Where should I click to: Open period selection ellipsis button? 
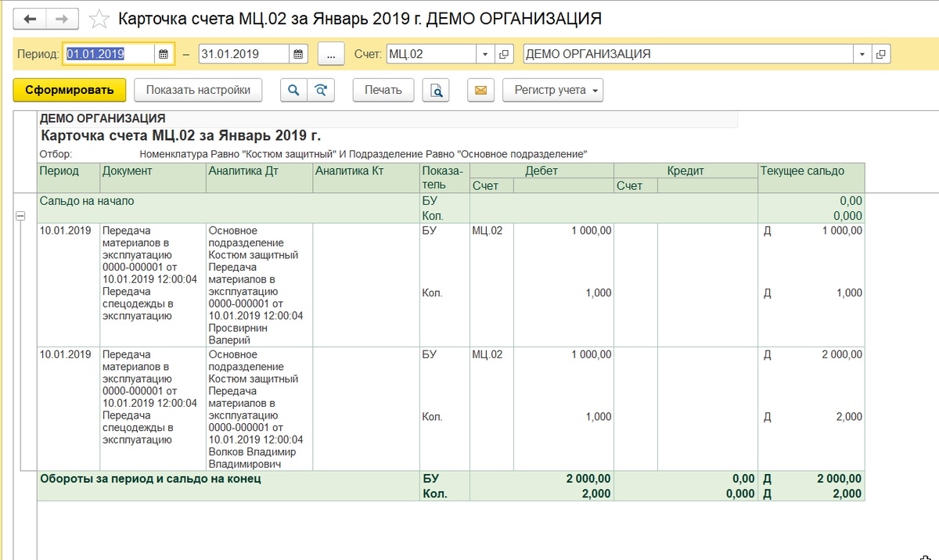click(331, 55)
